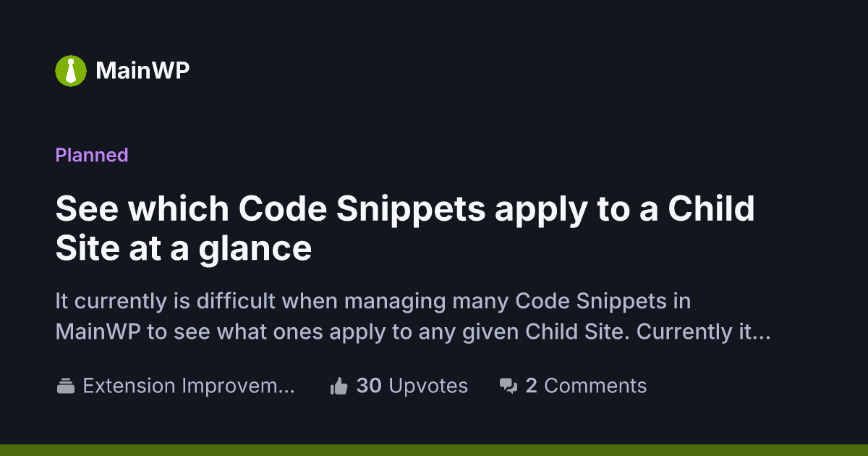Click the 2 comment count
This screenshot has height=456, width=868.
531,386
